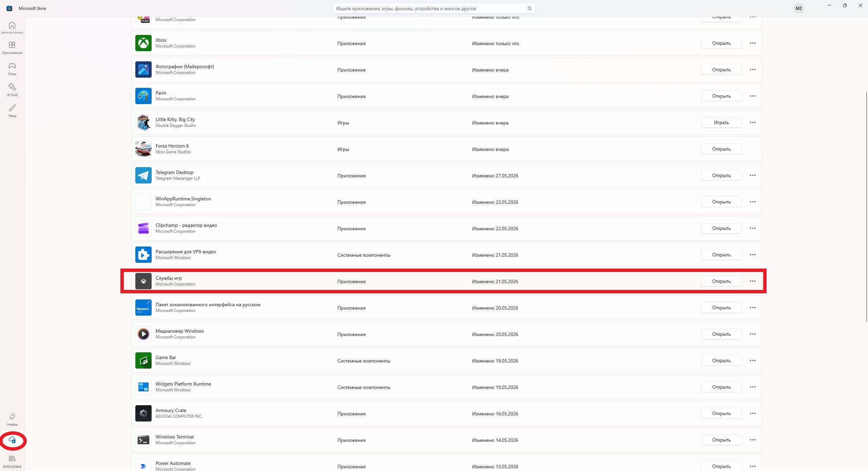Click the Russian language pack icon
868x471 pixels.
tap(143, 308)
